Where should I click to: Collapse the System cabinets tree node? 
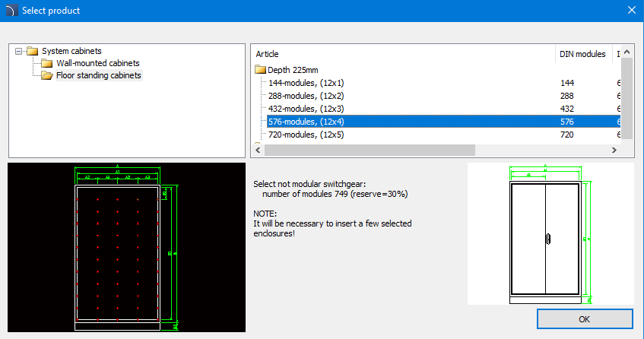(x=18, y=51)
